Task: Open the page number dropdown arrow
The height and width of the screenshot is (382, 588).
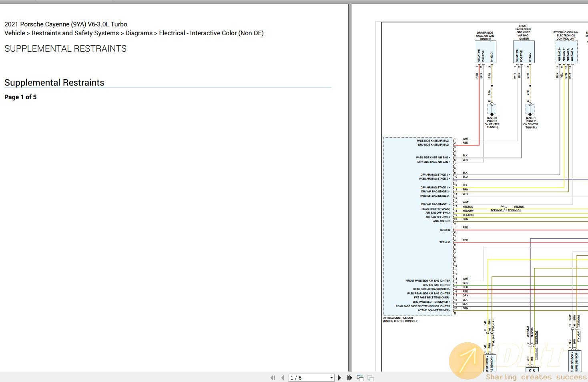Action: pyautogui.click(x=331, y=378)
